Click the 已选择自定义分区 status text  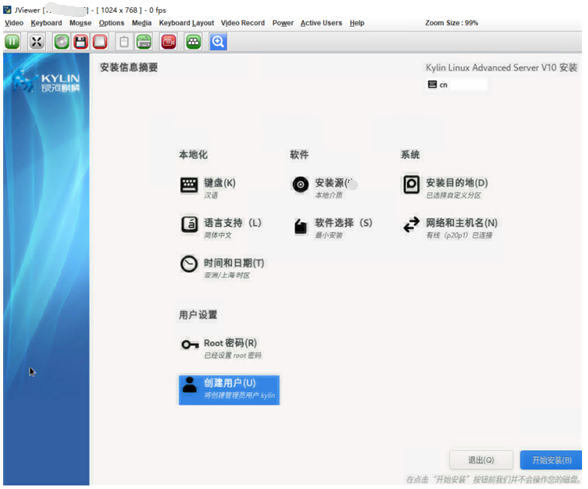453,195
